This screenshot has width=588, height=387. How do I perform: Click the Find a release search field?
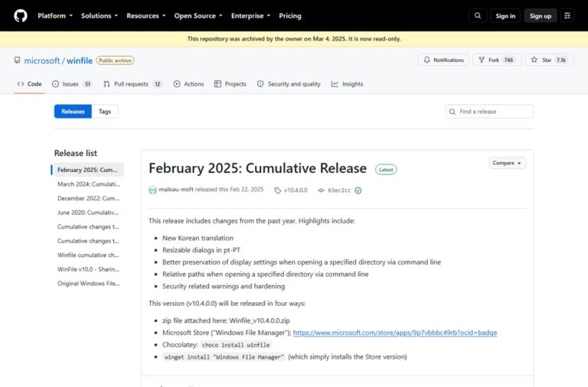click(x=489, y=111)
